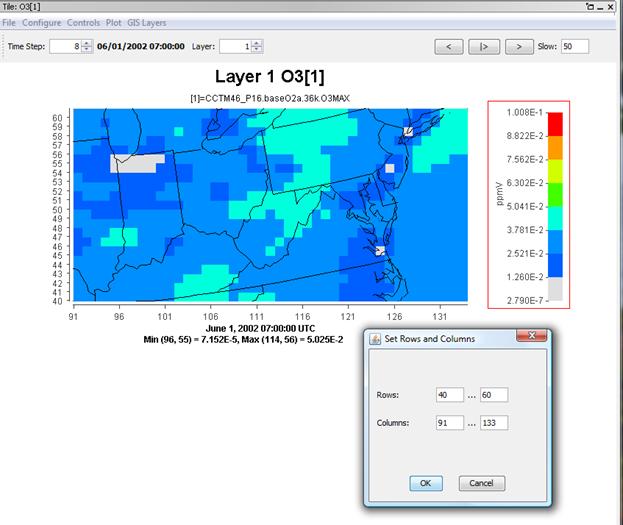
Task: Click the large gray cell on map
Action: [x=135, y=163]
